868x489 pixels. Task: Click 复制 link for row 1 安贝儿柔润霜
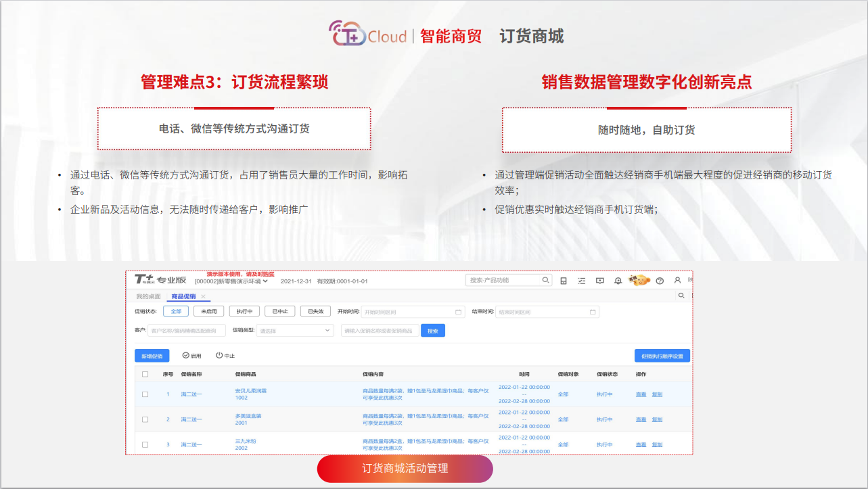coord(657,394)
